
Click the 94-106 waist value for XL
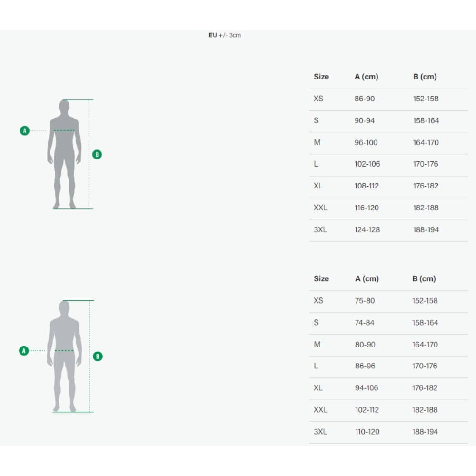(x=367, y=388)
